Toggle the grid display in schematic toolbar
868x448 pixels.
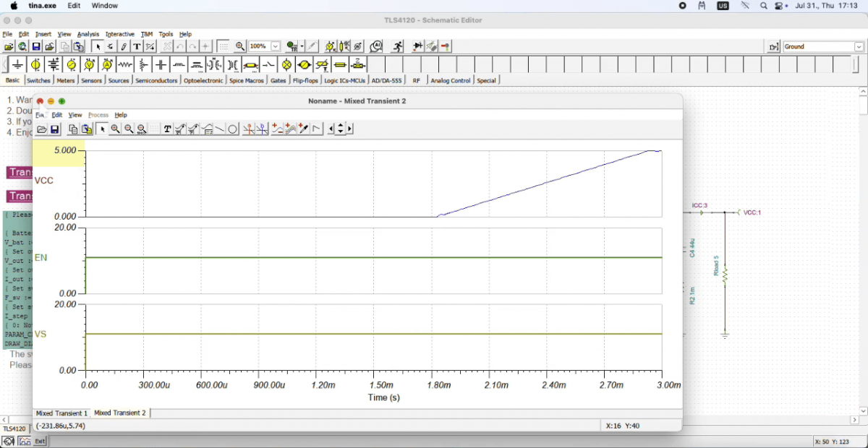[224, 46]
